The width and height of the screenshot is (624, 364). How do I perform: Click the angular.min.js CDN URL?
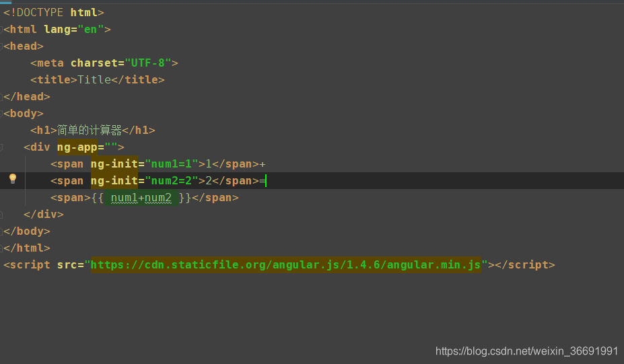[285, 265]
